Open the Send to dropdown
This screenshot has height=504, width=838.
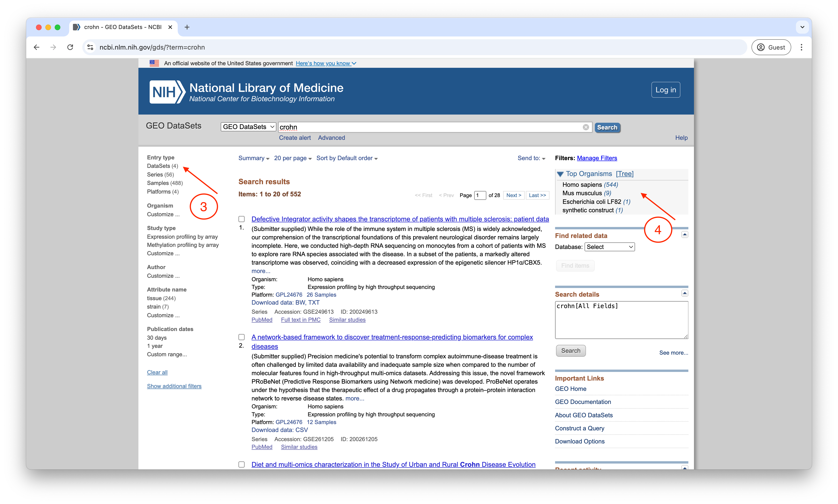(x=531, y=158)
